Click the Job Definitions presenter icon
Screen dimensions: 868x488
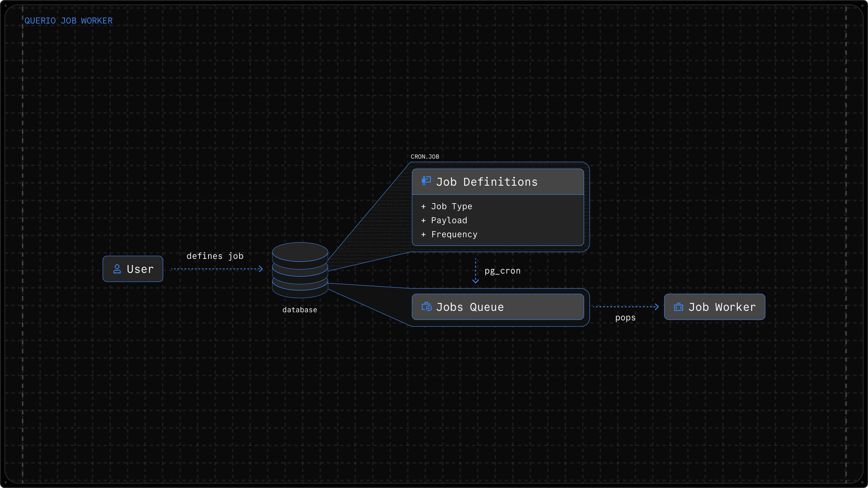click(x=426, y=181)
